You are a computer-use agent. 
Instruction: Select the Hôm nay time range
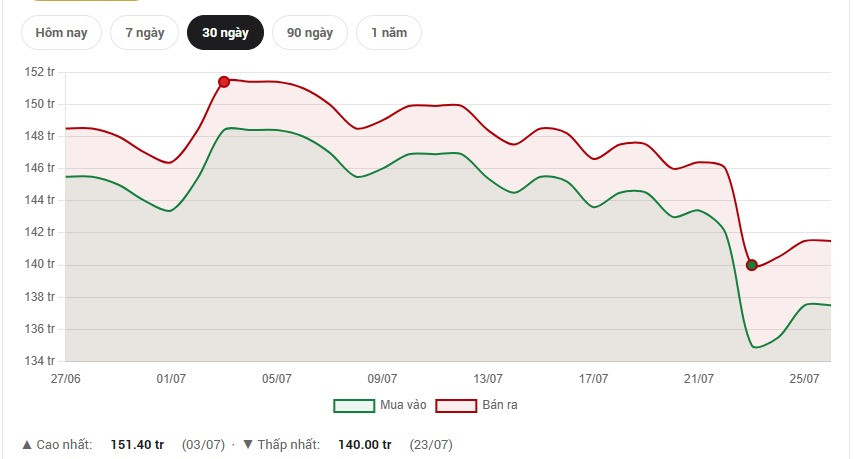pyautogui.click(x=61, y=33)
